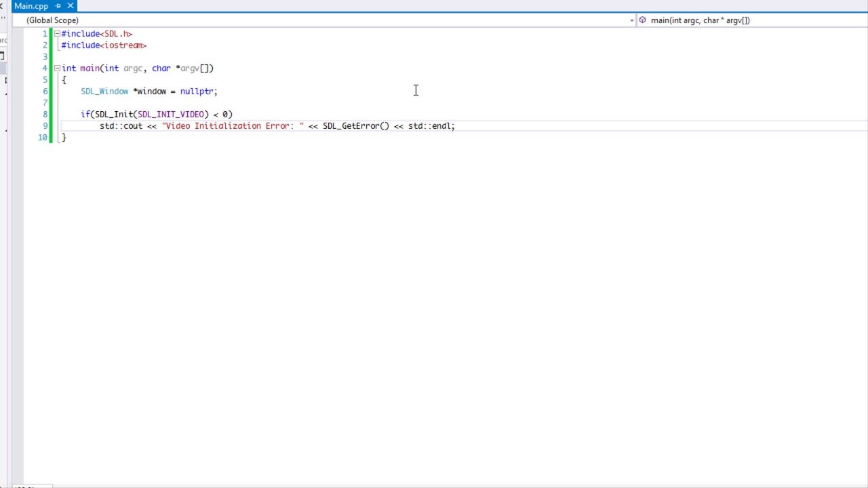Click the 'char' keyword on line 4

click(x=161, y=68)
